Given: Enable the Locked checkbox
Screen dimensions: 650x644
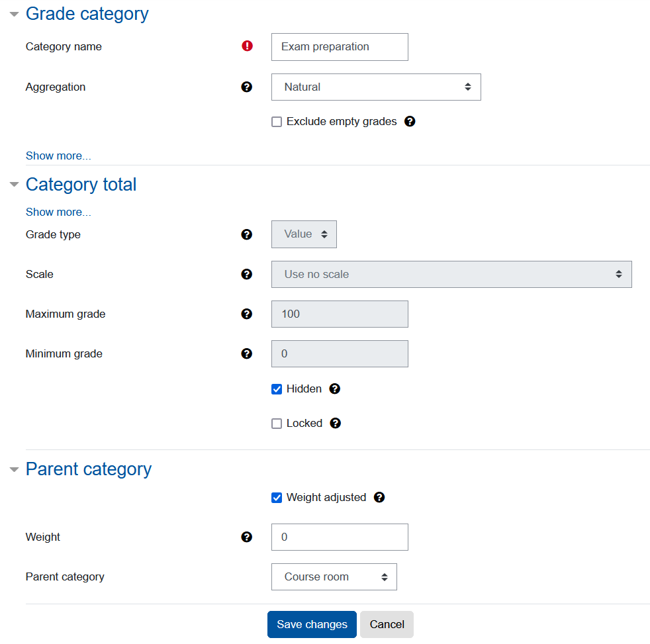Looking at the screenshot, I should (x=277, y=423).
